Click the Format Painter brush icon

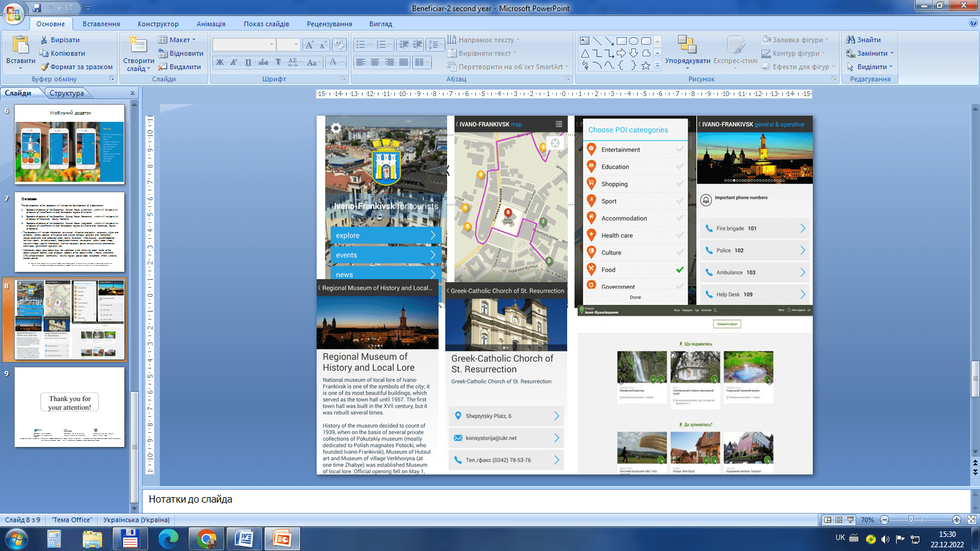[44, 67]
